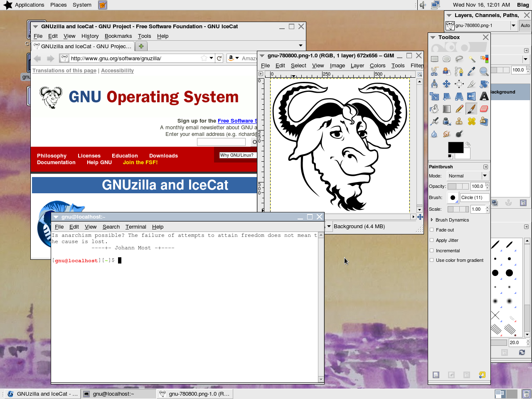This screenshot has height=399, width=532.
Task: Switch to gnu@localhost taskbar entry
Action: coord(118,394)
